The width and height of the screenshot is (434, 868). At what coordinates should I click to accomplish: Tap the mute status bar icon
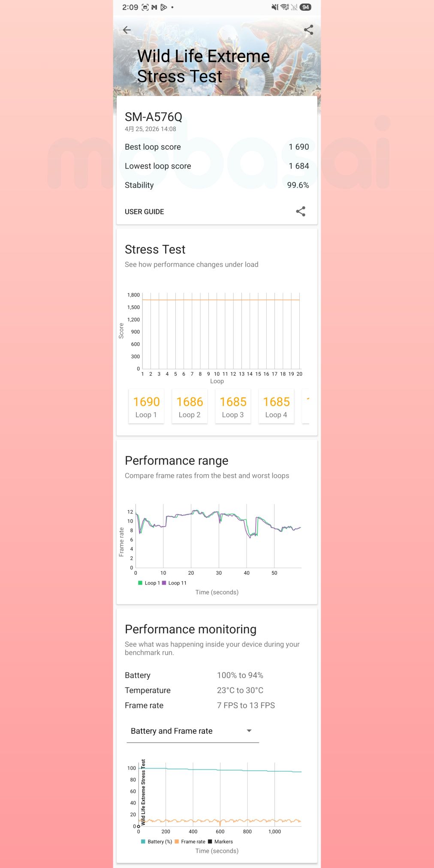coord(275,7)
